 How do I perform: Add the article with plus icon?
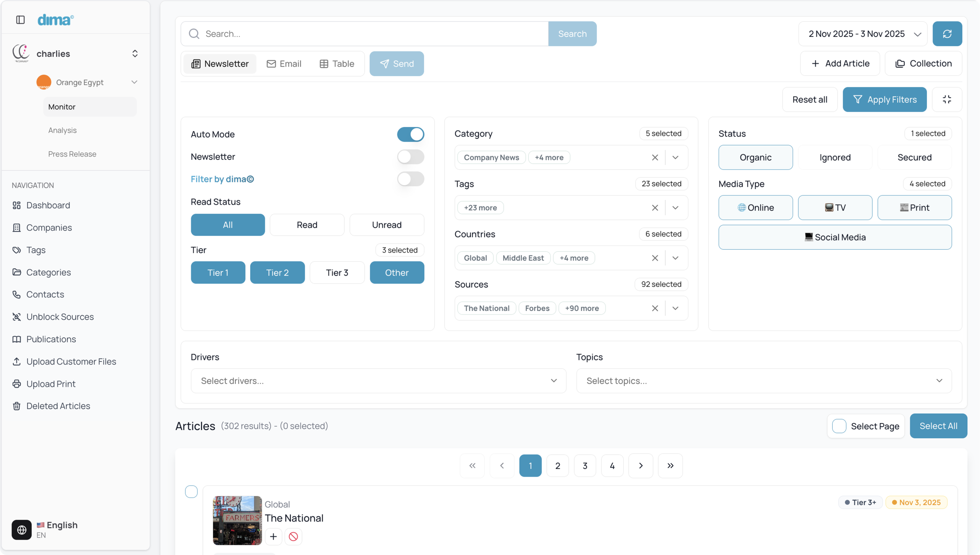[273, 537]
